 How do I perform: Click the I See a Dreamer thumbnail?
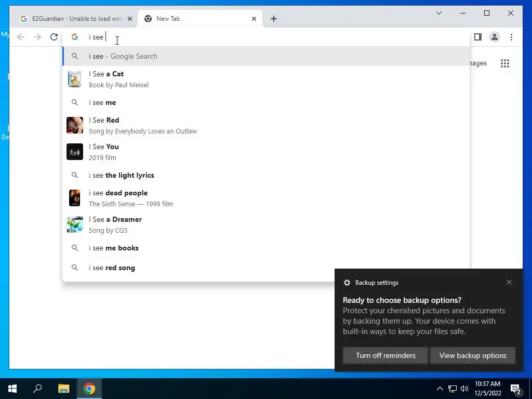[75, 224]
